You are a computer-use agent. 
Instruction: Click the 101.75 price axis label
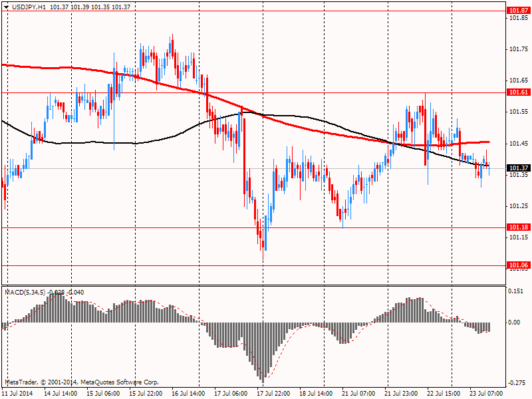(519, 49)
